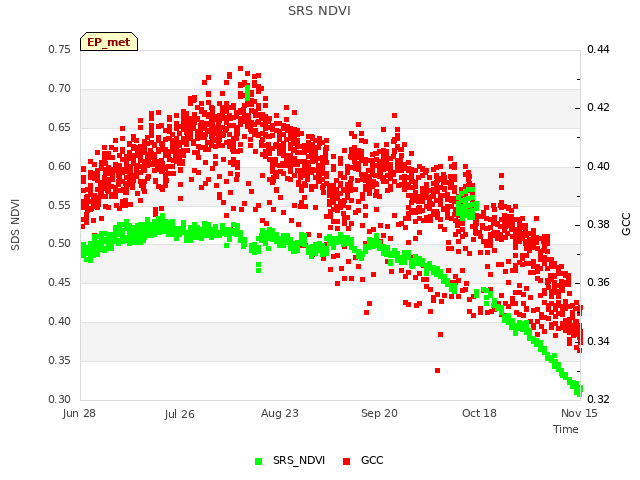Click the 0.70 left axis value
The image size is (640, 480).
(x=60, y=89)
